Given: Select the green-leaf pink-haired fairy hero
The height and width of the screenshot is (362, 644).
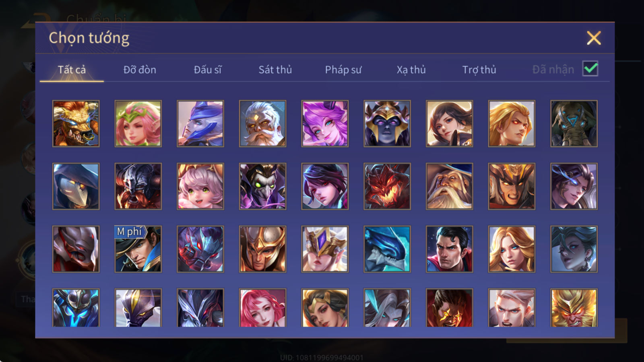Looking at the screenshot, I should point(138,123).
